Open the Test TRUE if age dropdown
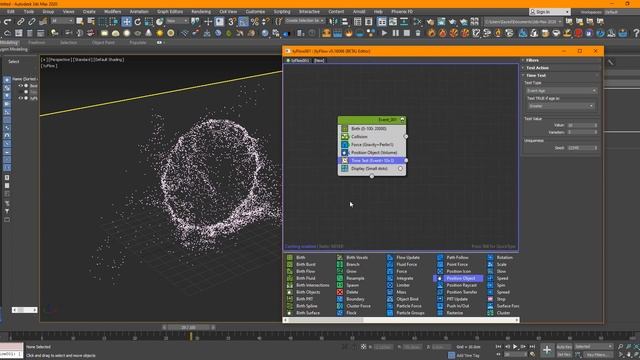This screenshot has width=640, height=360. [560, 106]
